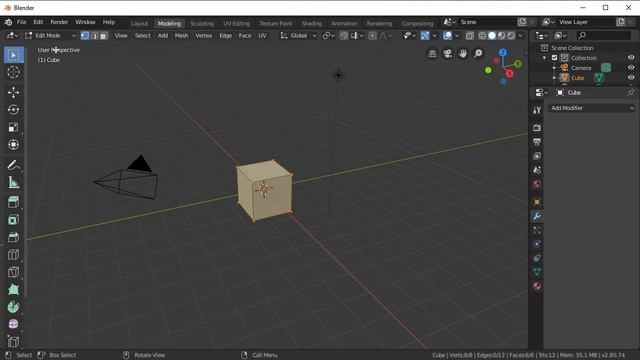This screenshot has width=640, height=360.
Task: Open the Render menu
Action: pos(59,22)
